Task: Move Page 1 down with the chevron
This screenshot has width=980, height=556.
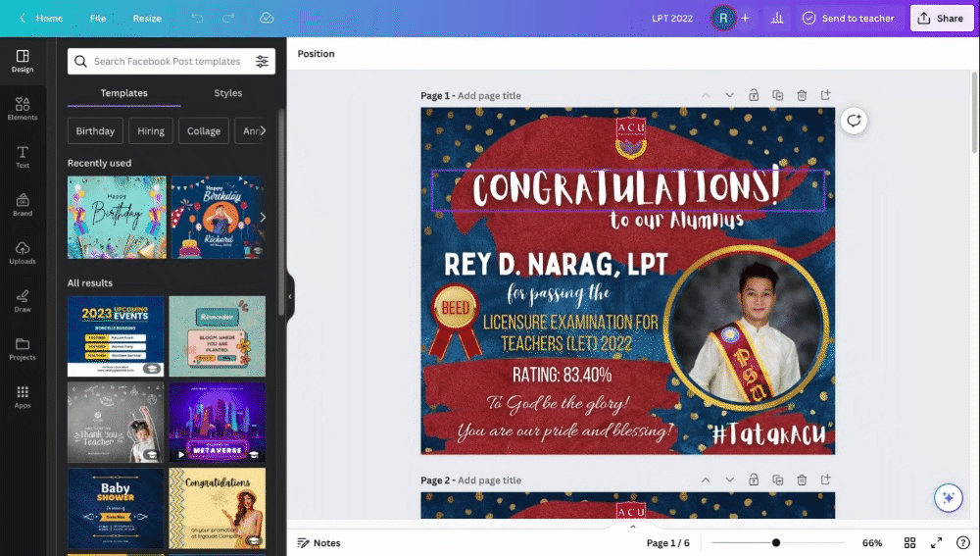Action: tap(729, 95)
